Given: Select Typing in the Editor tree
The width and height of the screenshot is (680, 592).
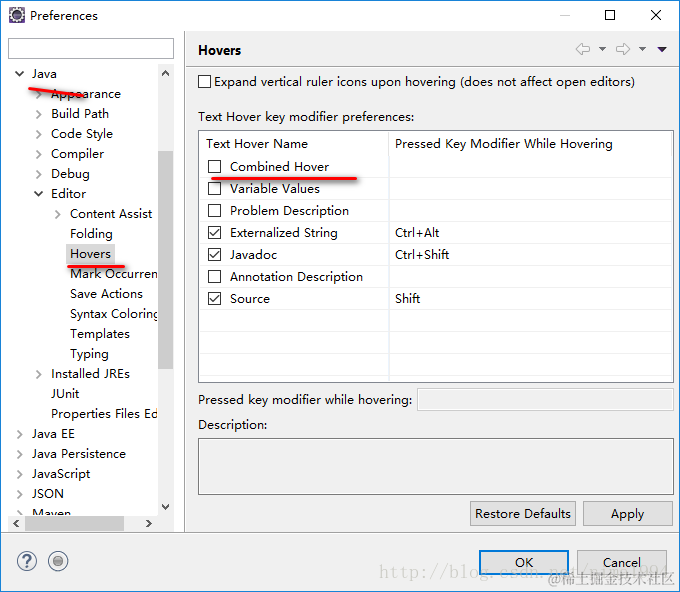Looking at the screenshot, I should point(89,354).
